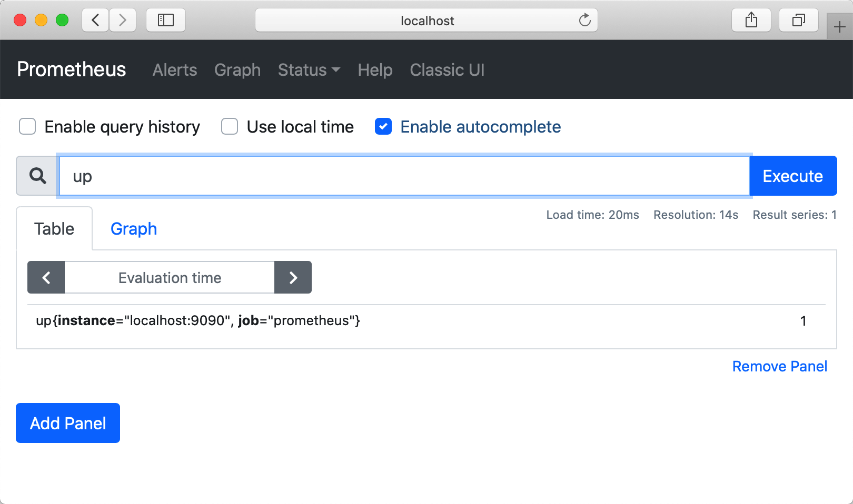Enable query history checkbox
The width and height of the screenshot is (853, 504).
[27, 127]
